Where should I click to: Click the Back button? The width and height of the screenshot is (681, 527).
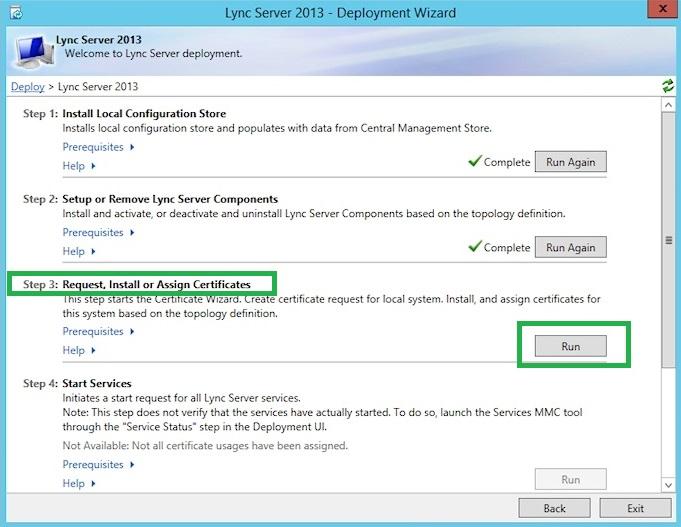coord(554,508)
